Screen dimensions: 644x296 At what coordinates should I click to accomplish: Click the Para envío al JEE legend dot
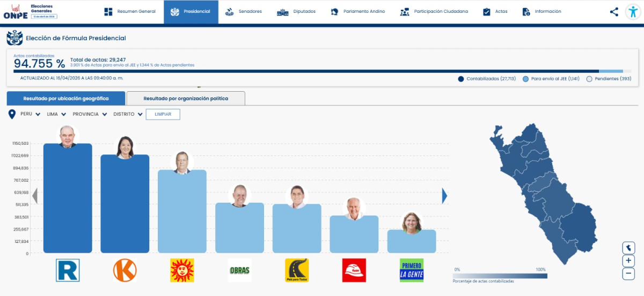tap(525, 79)
